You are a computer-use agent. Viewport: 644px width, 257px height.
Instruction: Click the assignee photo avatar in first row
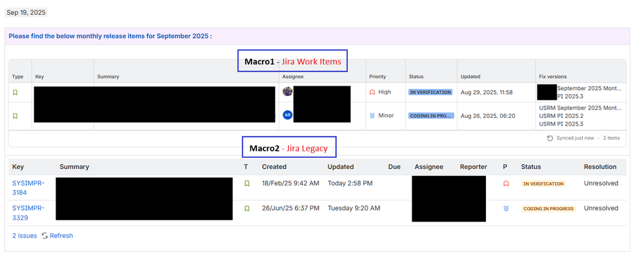coord(288,91)
